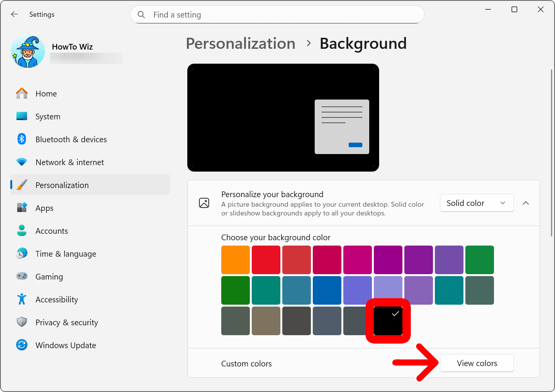Click the Privacy & security shield icon

pyautogui.click(x=22, y=322)
